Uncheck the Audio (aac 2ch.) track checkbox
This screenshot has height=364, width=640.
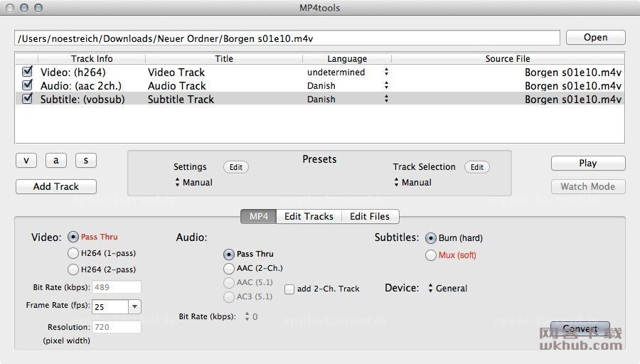(x=27, y=85)
